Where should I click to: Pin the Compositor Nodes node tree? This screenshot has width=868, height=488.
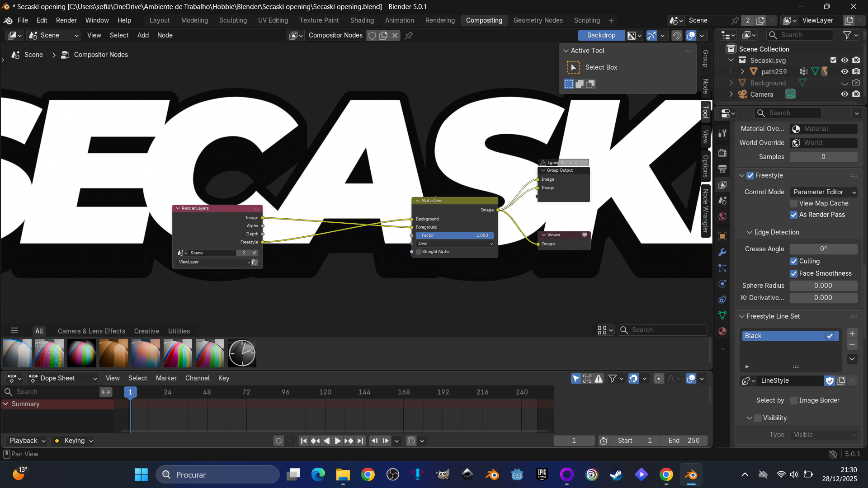pos(409,35)
